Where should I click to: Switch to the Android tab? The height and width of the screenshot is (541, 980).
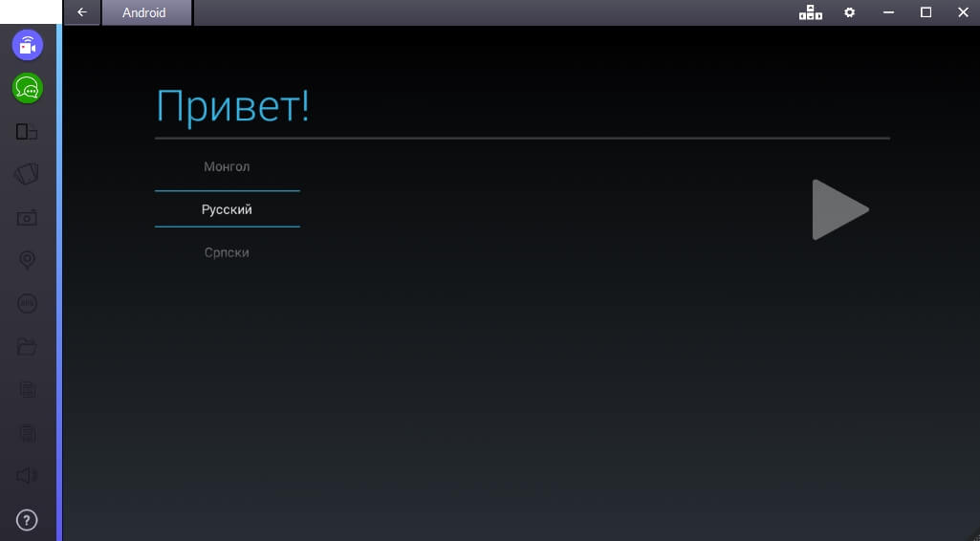click(145, 13)
